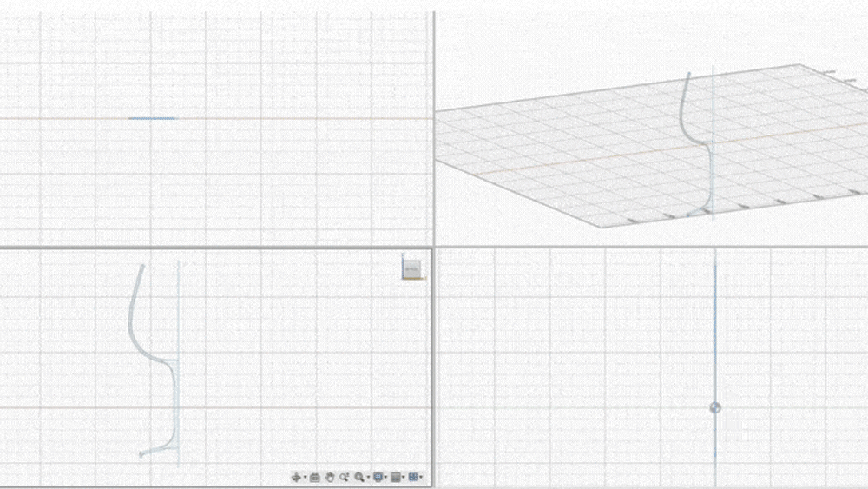Open the Display Settings dropdown arrow
The image size is (868, 489).
tap(386, 478)
